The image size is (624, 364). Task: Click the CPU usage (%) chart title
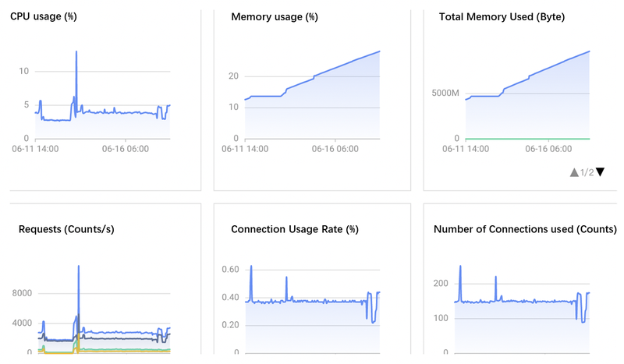coord(44,16)
